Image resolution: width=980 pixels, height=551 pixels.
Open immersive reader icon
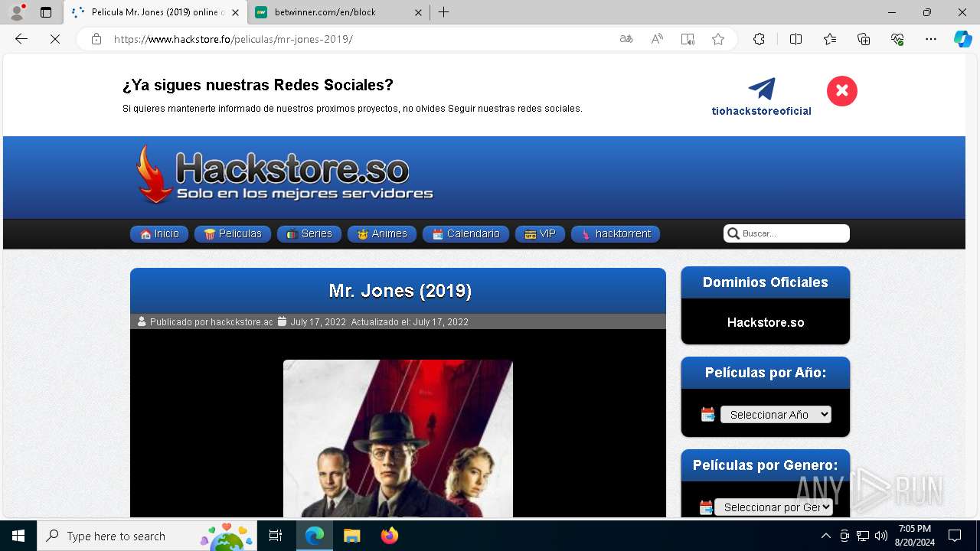688,39
